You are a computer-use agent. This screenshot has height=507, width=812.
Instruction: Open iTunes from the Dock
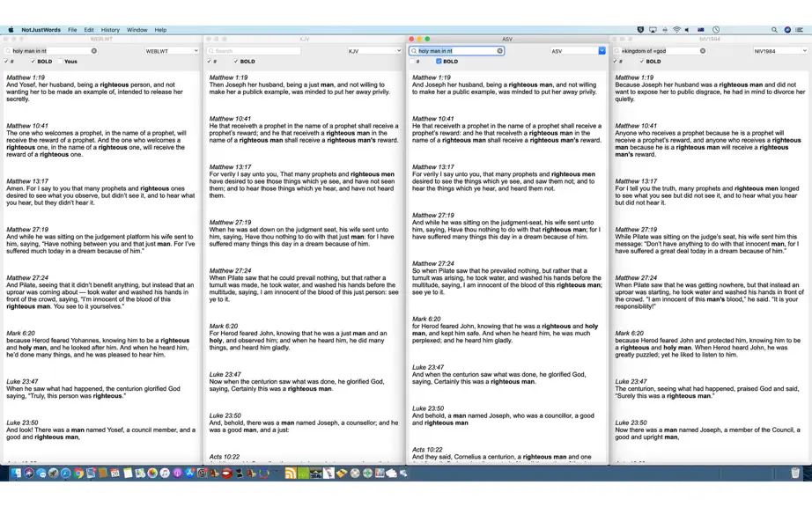165,473
